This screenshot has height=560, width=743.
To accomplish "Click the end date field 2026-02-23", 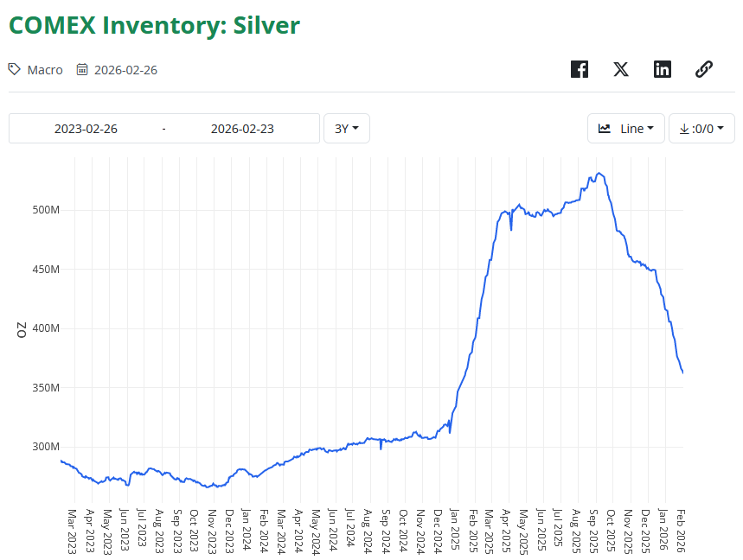I will tap(242, 129).
